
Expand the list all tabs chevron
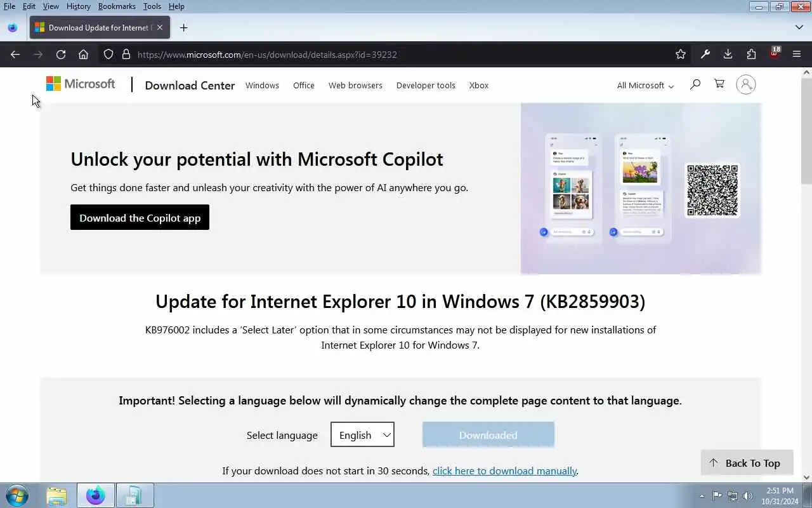click(x=799, y=27)
